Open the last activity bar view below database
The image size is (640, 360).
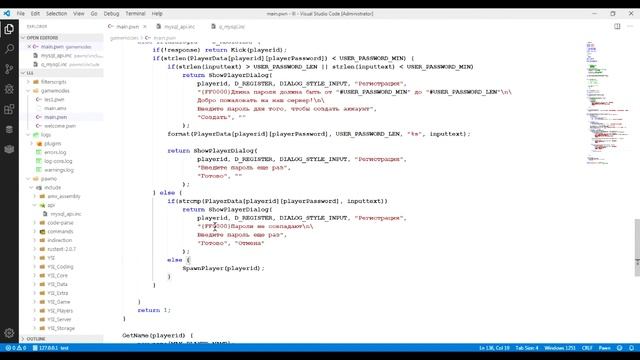(x=9, y=149)
